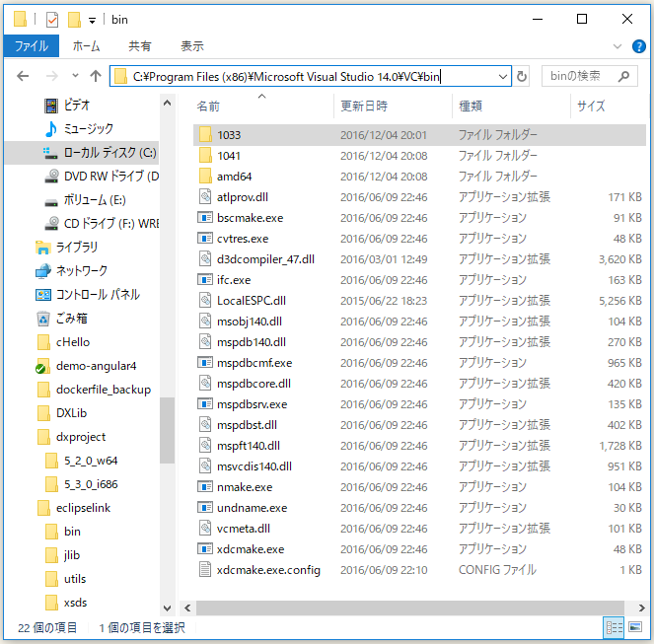The width and height of the screenshot is (654, 644).
Task: Select xdcmake.exe.config file icon
Action: pos(205,569)
